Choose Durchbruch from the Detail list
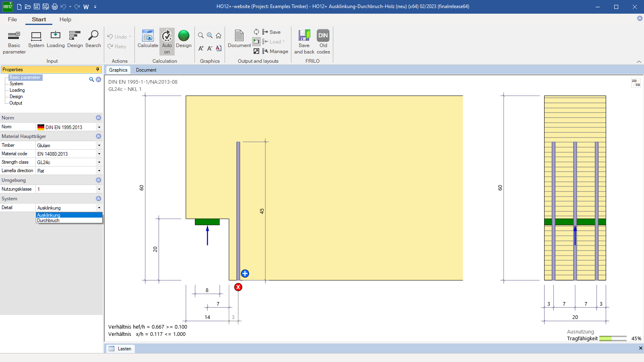 69,220
